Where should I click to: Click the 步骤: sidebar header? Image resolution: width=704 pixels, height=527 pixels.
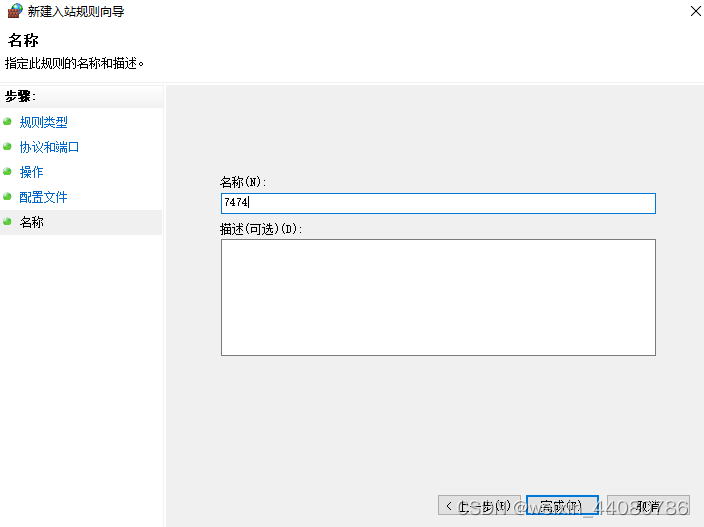[x=20, y=97]
